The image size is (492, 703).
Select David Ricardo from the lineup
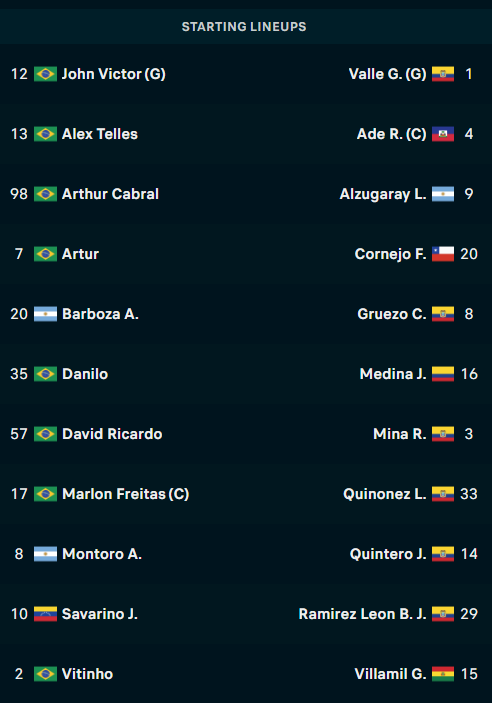pos(112,434)
